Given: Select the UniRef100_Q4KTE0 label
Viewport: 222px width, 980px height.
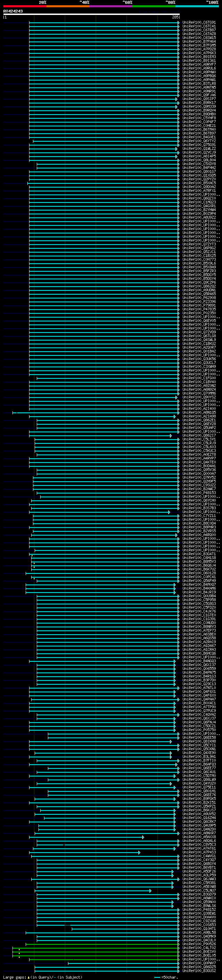Looking at the screenshot, I should coord(199,462).
